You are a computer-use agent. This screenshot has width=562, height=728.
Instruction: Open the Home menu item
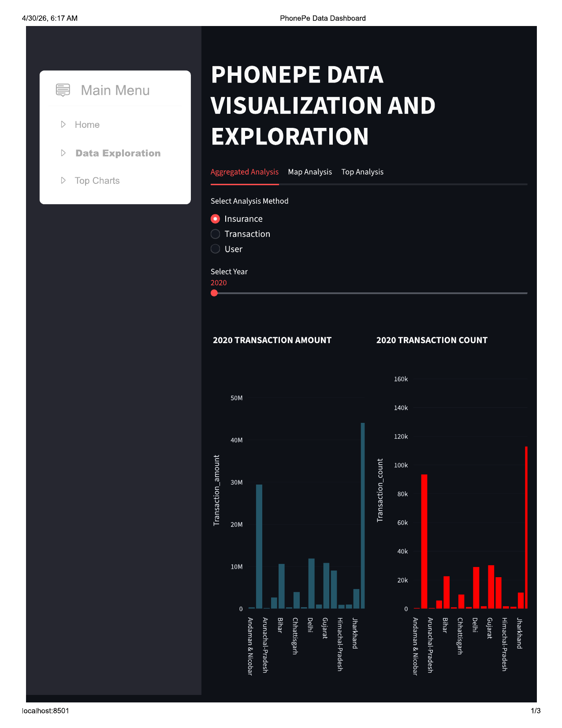87,125
